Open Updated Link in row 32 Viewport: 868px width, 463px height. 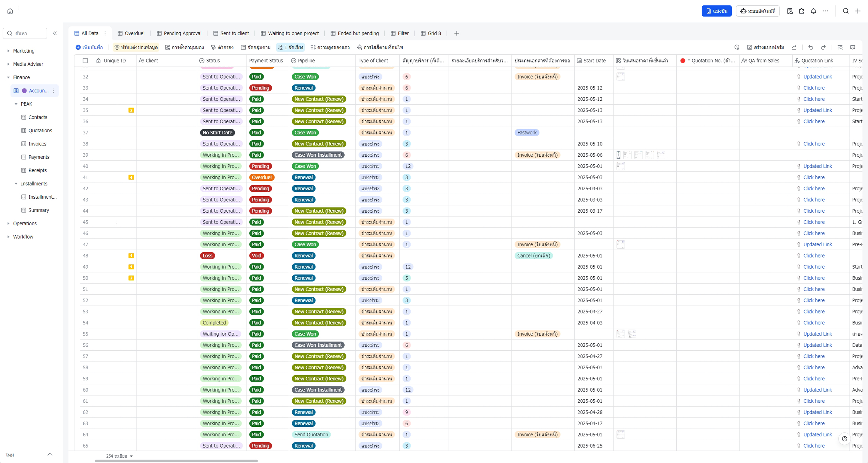click(x=817, y=77)
